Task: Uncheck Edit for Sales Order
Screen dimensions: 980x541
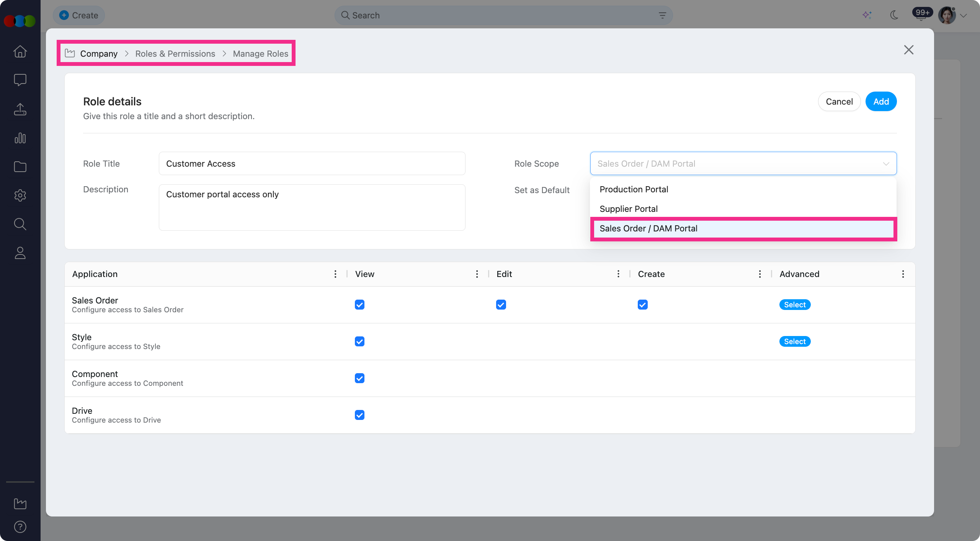Action: (501, 305)
